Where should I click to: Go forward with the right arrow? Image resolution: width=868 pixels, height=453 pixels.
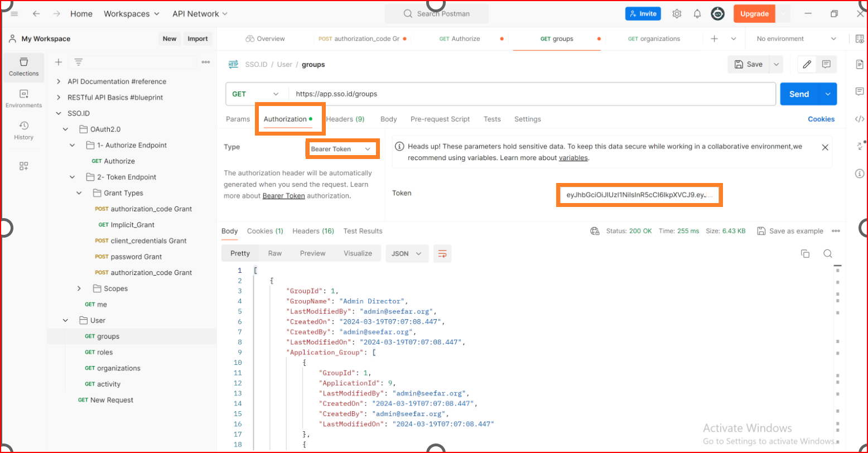[56, 14]
